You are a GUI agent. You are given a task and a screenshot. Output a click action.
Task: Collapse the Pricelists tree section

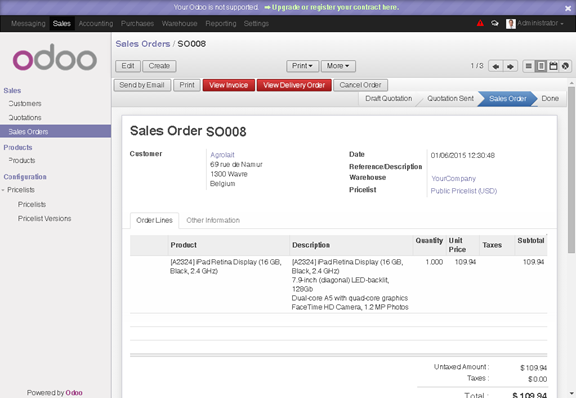pyautogui.click(x=3, y=190)
